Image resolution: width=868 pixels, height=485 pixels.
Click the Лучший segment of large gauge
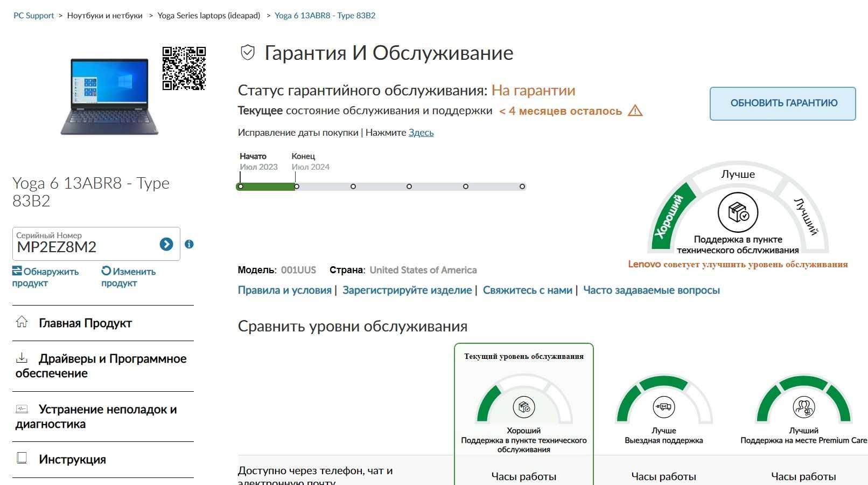pyautogui.click(x=806, y=217)
